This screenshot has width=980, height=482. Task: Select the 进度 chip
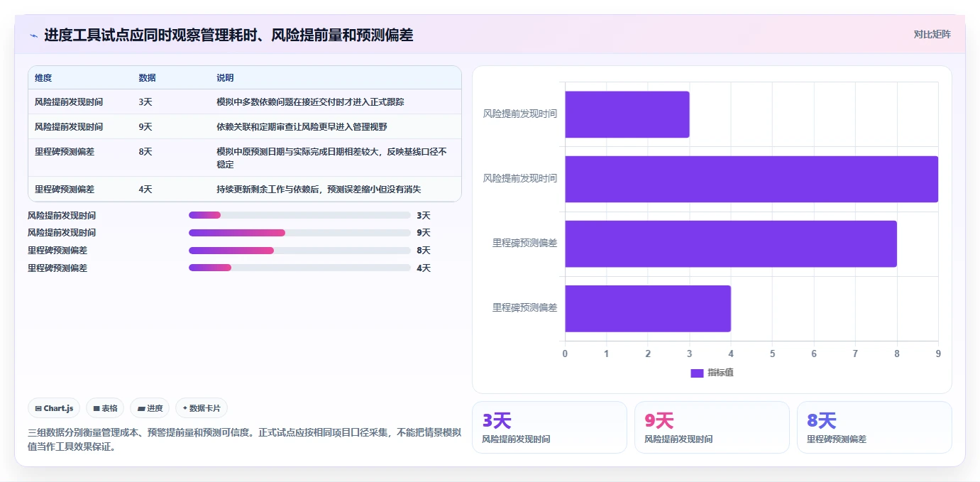tap(150, 408)
